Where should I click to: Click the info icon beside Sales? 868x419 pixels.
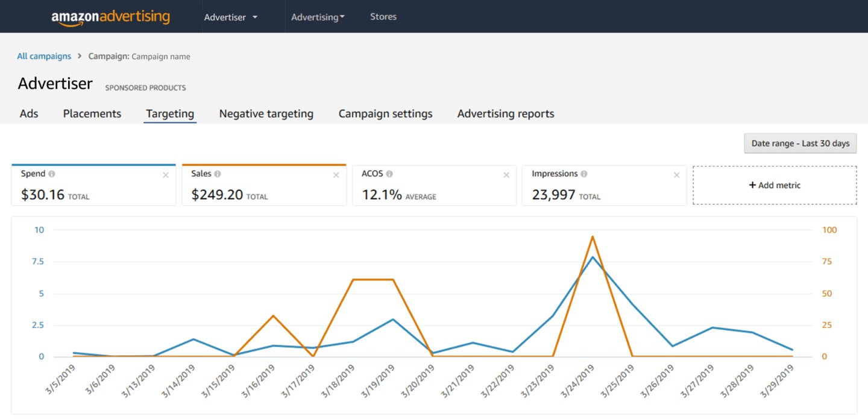coord(218,174)
